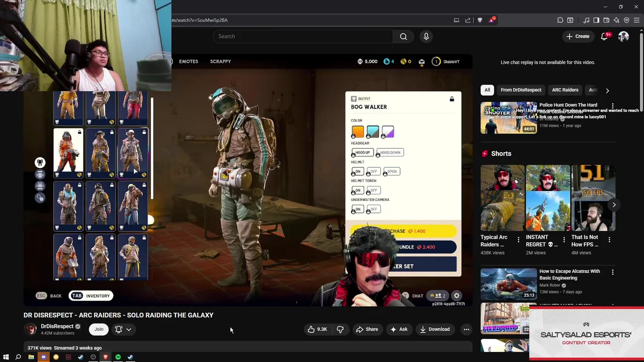Click the Join channel button
Image resolution: width=644 pixels, height=362 pixels.
99,329
